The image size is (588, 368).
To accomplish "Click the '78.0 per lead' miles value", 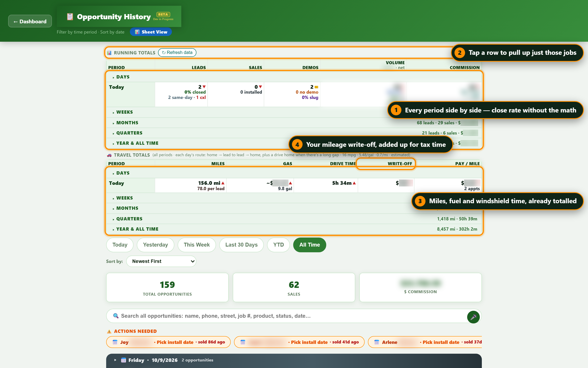I will click(211, 189).
